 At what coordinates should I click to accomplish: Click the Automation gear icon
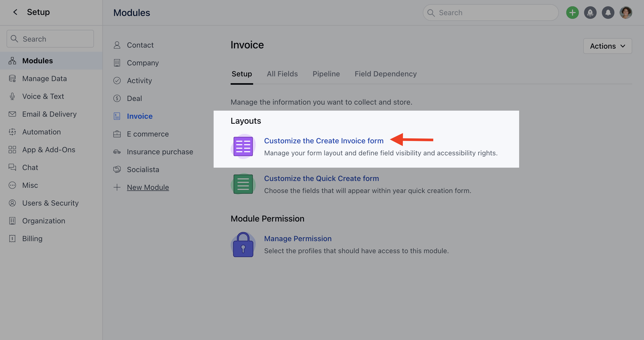pyautogui.click(x=12, y=132)
